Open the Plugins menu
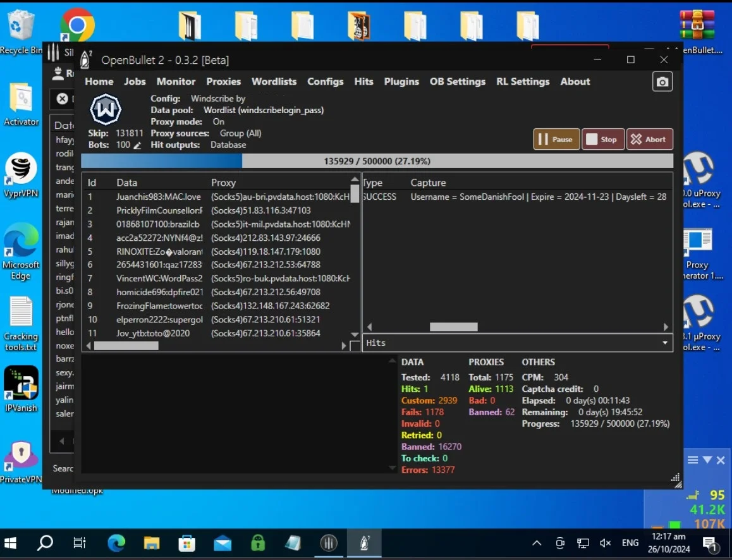 (x=401, y=82)
